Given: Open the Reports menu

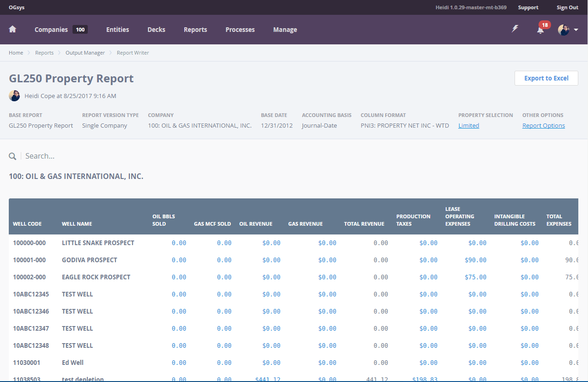Looking at the screenshot, I should coord(195,30).
